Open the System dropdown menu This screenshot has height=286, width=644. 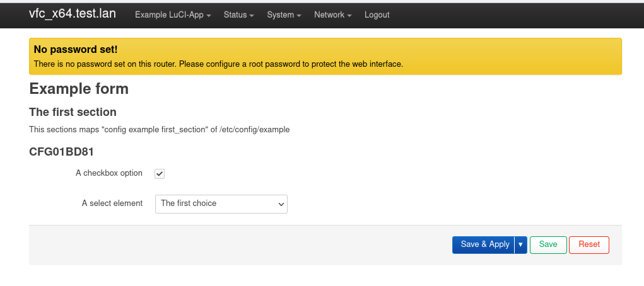284,14
